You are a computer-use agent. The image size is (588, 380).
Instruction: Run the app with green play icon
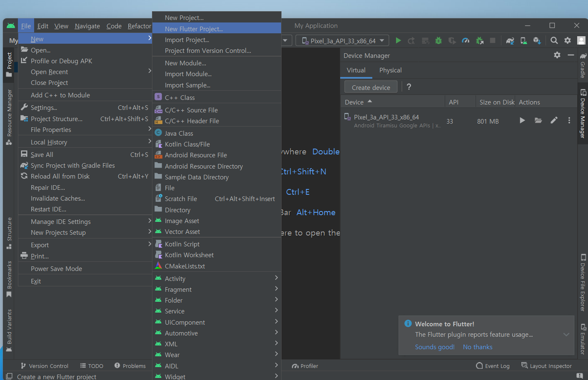pyautogui.click(x=398, y=40)
